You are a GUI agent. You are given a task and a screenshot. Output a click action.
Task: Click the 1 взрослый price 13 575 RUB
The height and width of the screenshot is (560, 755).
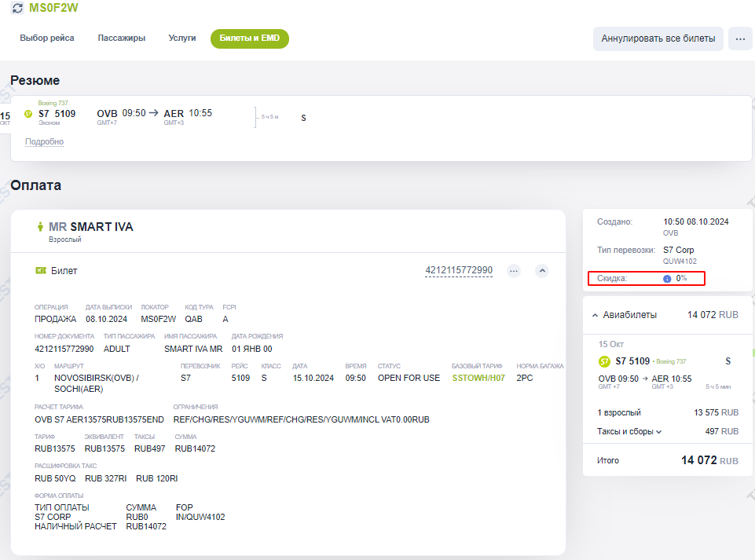[716, 412]
